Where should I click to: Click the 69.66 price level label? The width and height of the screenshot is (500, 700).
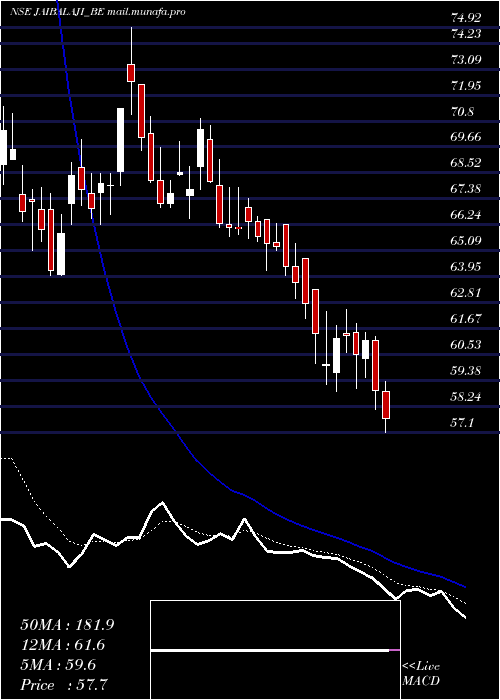point(466,137)
